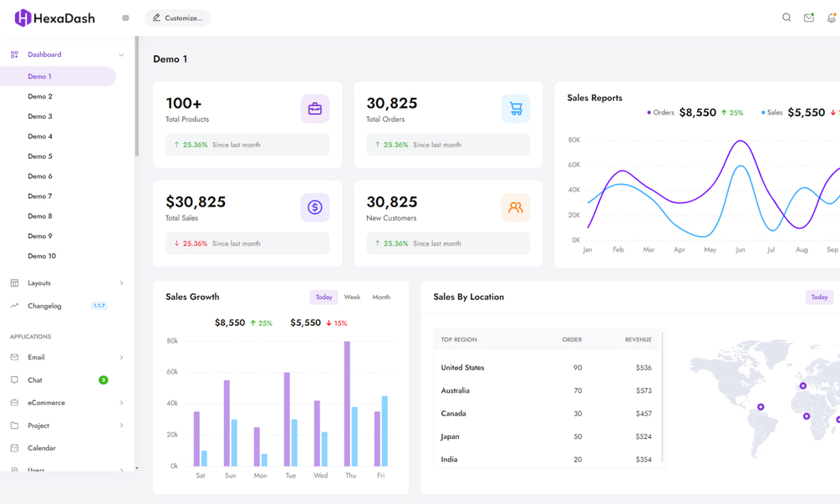Click the 1.1.7 version badge
The height and width of the screenshot is (504, 840).
coord(99,306)
